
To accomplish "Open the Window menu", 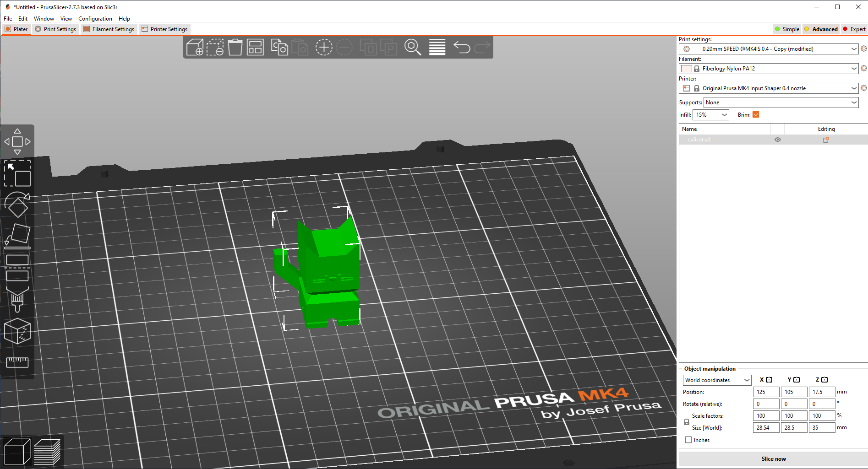I will pyautogui.click(x=44, y=19).
